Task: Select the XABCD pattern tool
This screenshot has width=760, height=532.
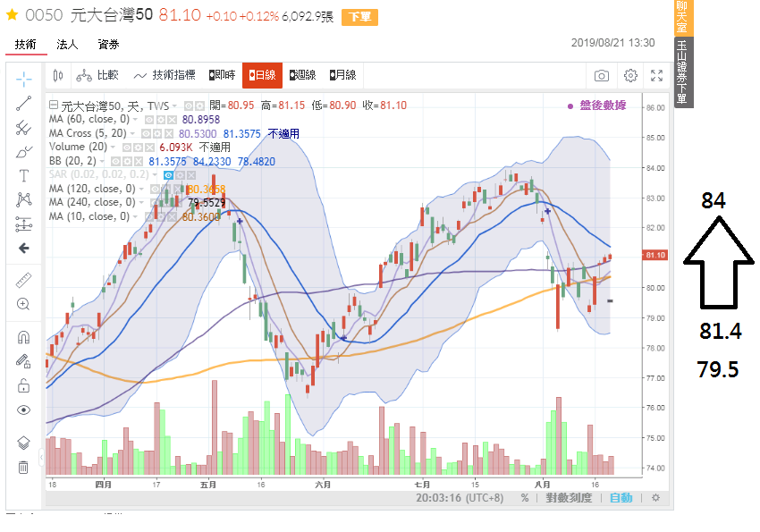Action: (23, 199)
